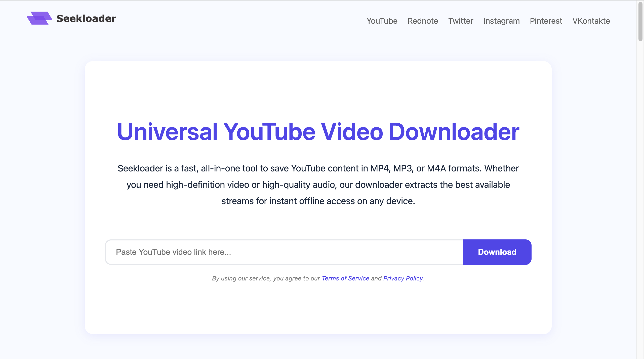Click 'streams for instant offline access' line
The width and height of the screenshot is (644, 359).
coord(318,201)
